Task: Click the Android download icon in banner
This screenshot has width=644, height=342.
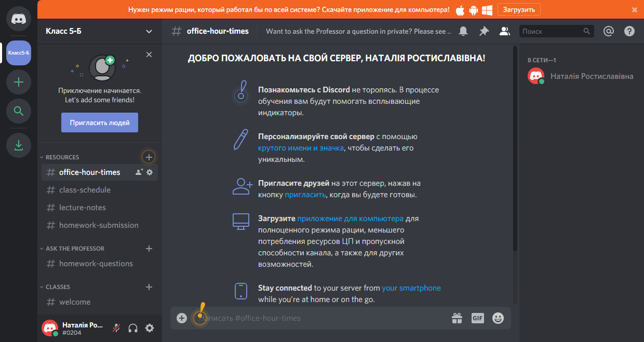Action: 473,10
